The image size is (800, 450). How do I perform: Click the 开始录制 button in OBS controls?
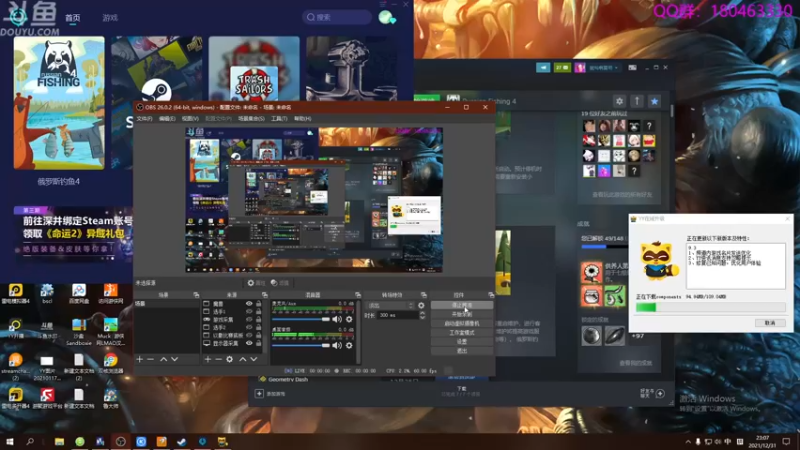(x=462, y=314)
